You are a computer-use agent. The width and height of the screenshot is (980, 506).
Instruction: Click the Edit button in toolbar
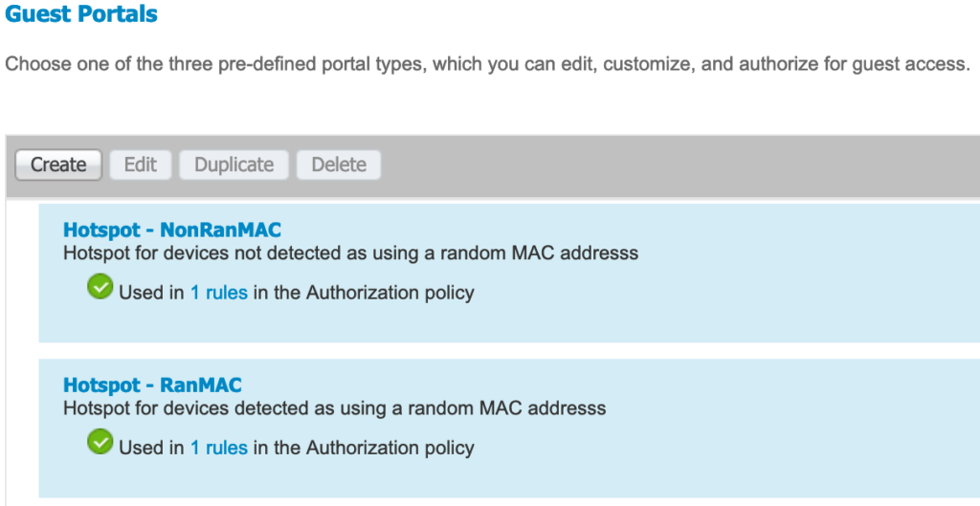pos(141,165)
